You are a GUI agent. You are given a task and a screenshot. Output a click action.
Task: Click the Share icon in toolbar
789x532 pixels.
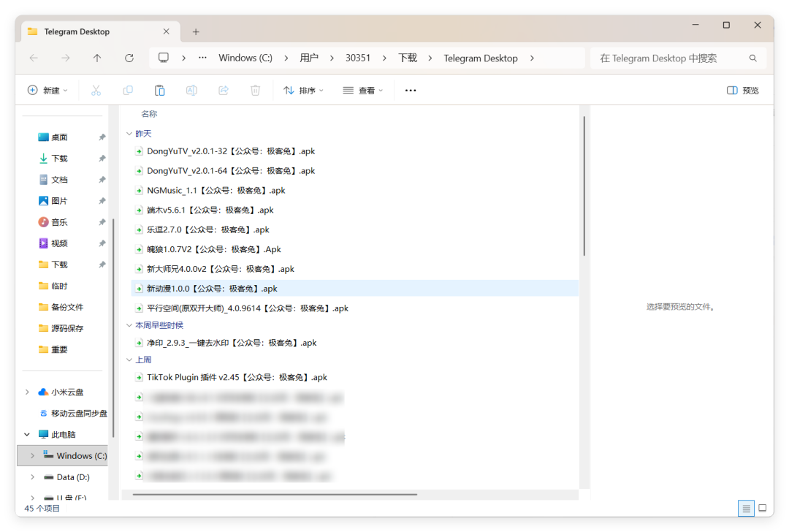click(224, 91)
